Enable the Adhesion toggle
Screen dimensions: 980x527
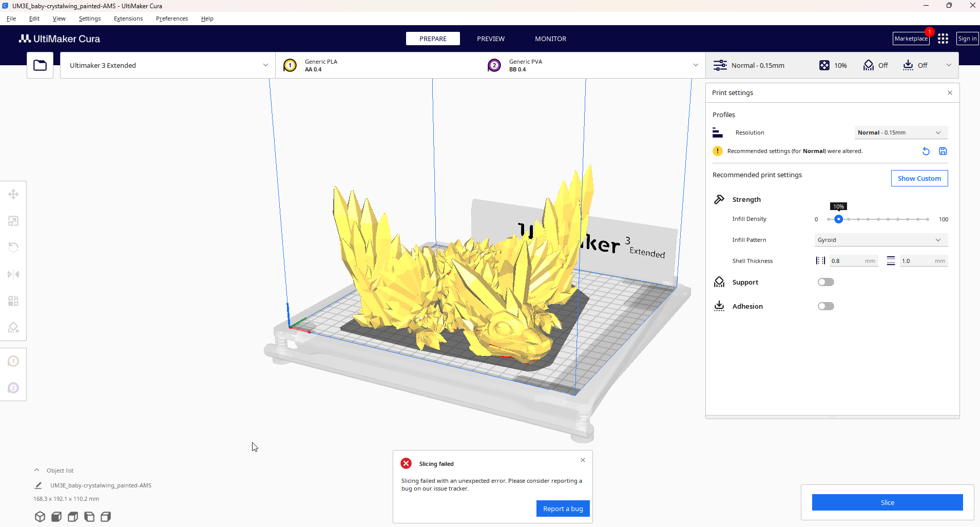click(x=825, y=306)
